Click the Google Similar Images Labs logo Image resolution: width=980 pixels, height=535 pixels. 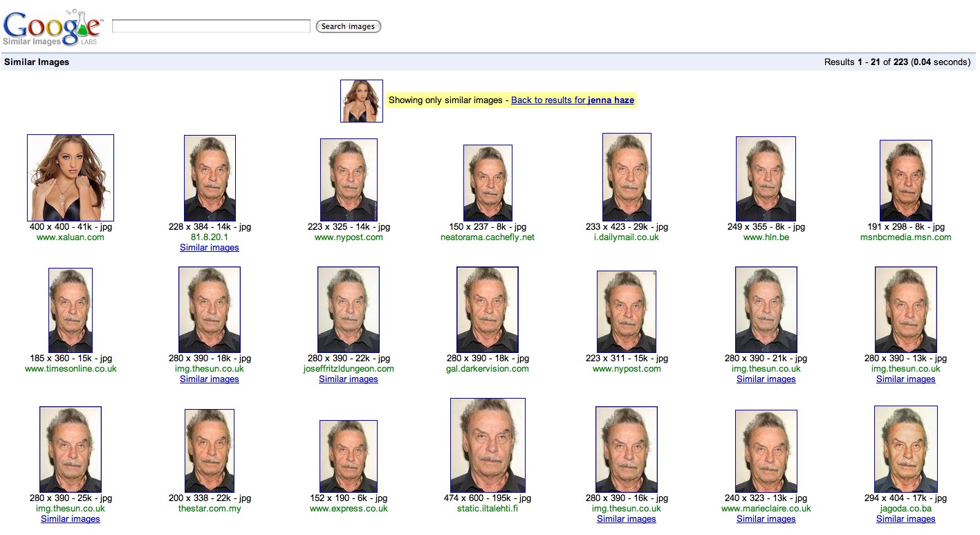click(52, 28)
